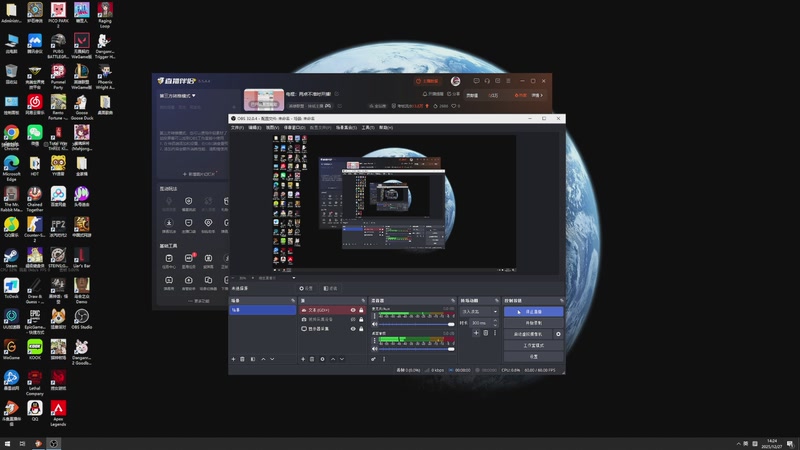Open the messages icon in 直播伴侣 title bar
The height and width of the screenshot is (450, 800).
(476, 81)
